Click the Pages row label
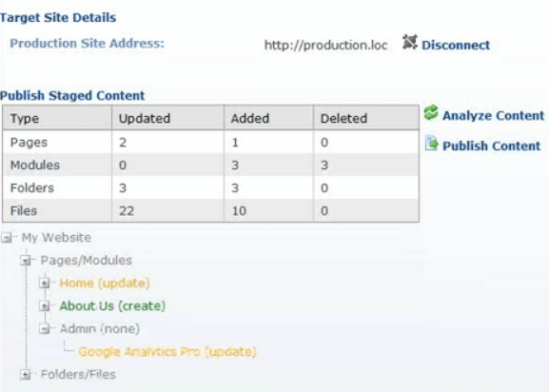The width and height of the screenshot is (549, 392). (29, 143)
